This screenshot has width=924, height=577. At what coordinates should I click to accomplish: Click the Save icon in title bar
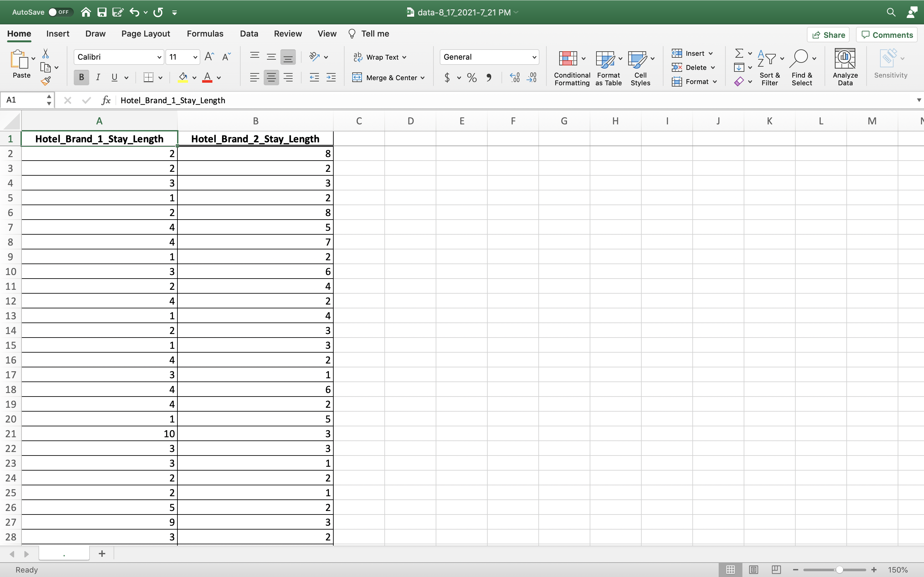102,12
